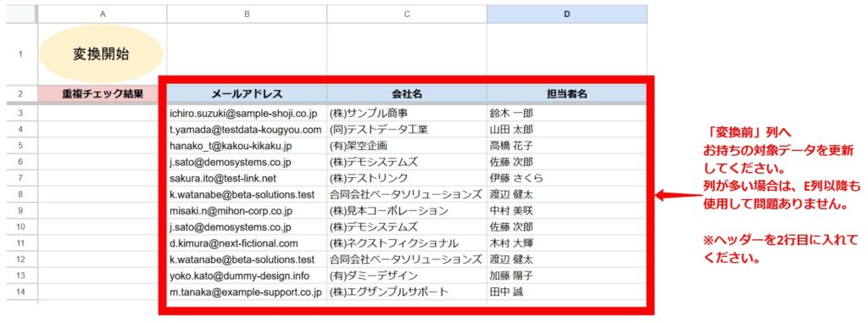Select cell hanako_t@kakou-kikaku.jp
This screenshot has width=868, height=323.
pyautogui.click(x=247, y=146)
